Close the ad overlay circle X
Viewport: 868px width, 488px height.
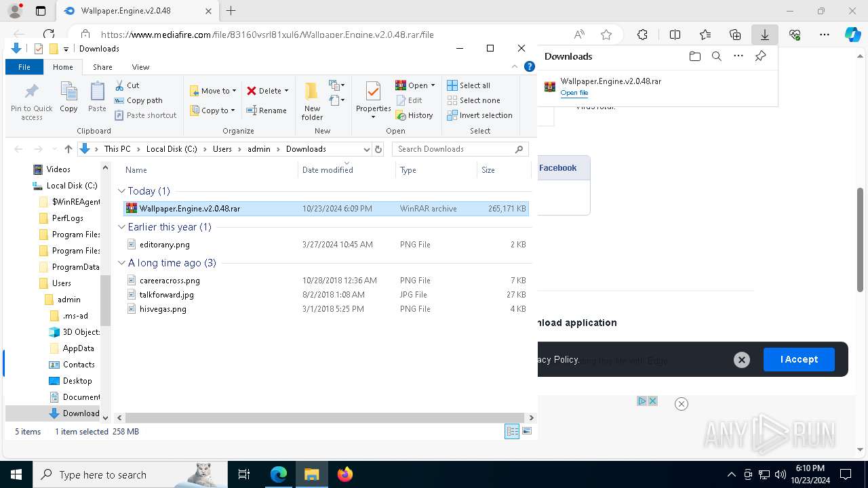point(682,404)
